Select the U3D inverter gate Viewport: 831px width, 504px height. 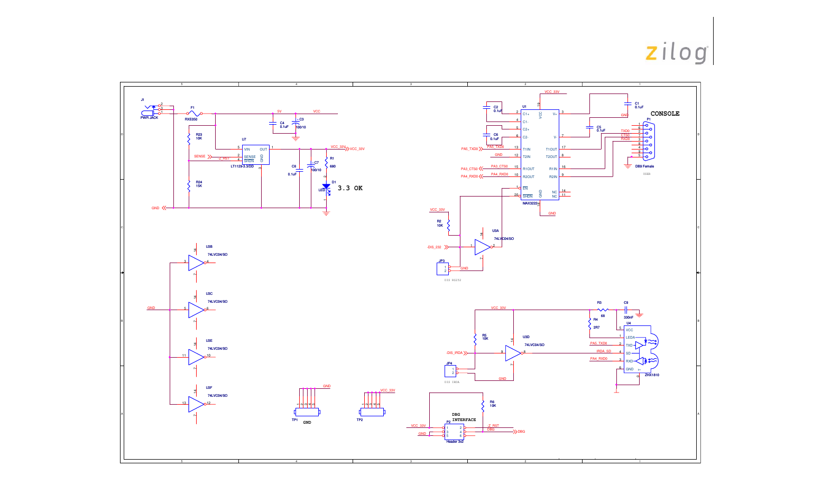tap(513, 353)
